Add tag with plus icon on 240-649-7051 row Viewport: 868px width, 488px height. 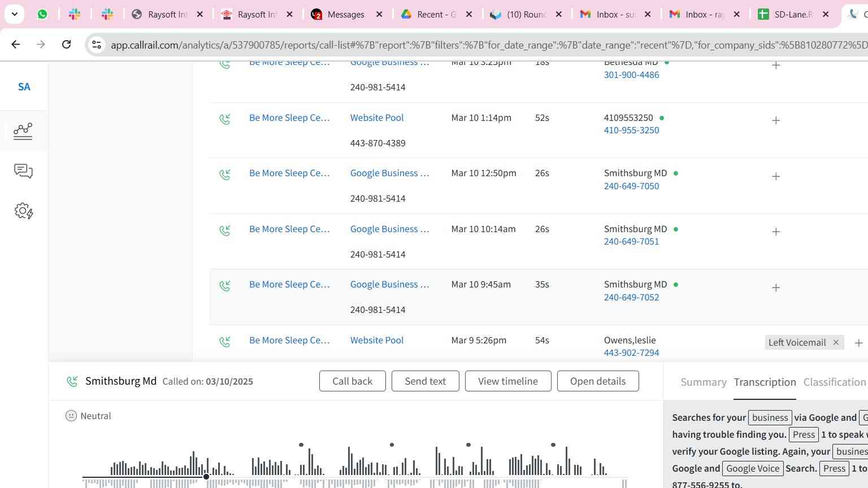pos(776,232)
